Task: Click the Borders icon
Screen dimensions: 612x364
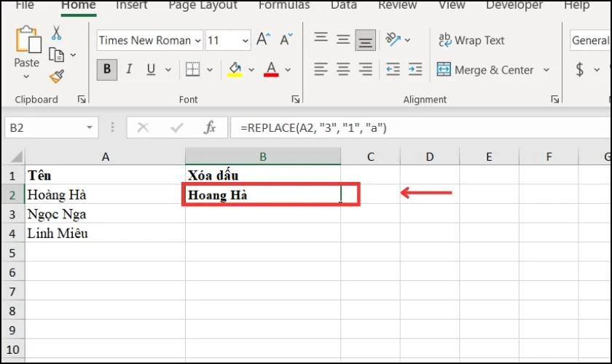Action: pyautogui.click(x=192, y=69)
